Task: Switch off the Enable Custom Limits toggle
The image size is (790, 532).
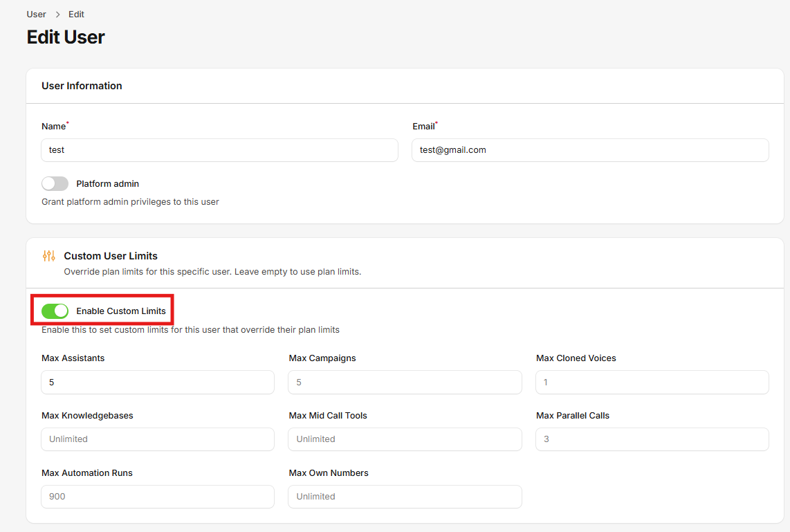Action: (x=55, y=311)
